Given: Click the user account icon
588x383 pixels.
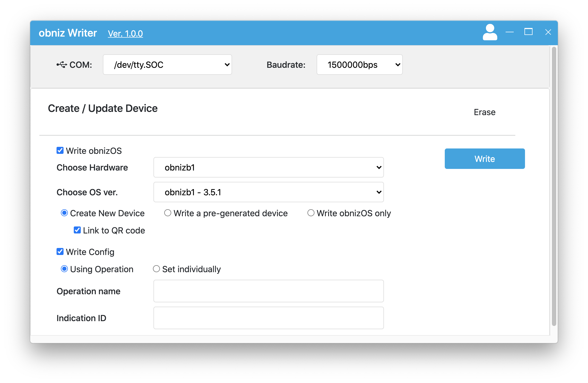Looking at the screenshot, I should point(490,32).
